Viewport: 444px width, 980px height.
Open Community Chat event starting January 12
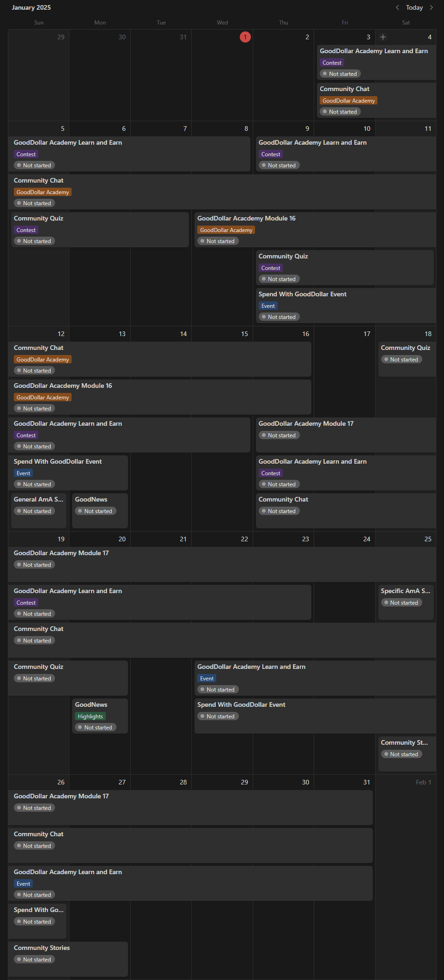click(x=160, y=359)
